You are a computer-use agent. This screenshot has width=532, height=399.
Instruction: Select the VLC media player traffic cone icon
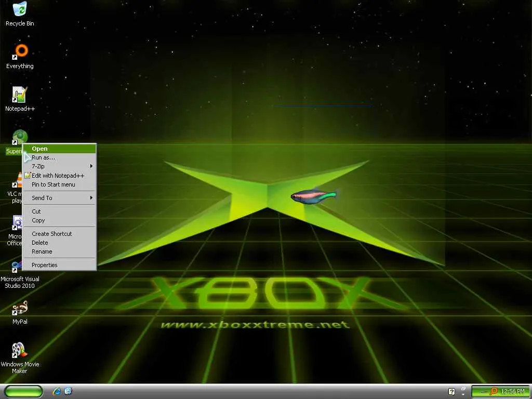tap(18, 180)
